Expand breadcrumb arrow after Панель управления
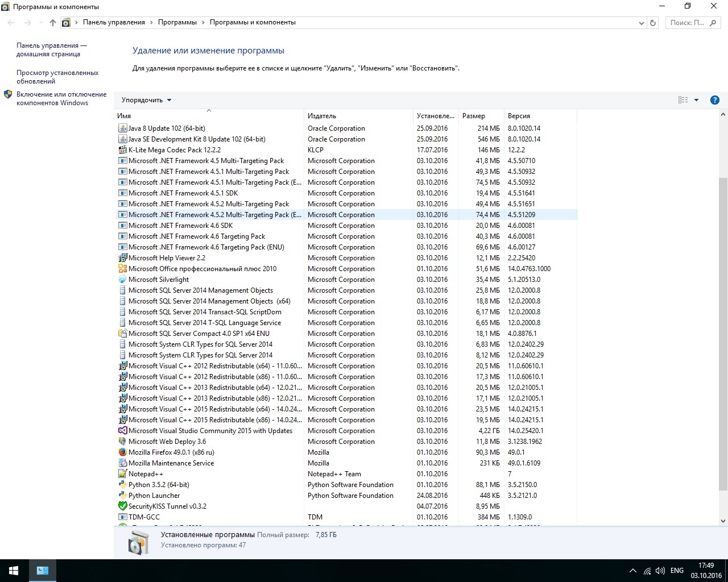The height and width of the screenshot is (582, 728). pyautogui.click(x=151, y=23)
